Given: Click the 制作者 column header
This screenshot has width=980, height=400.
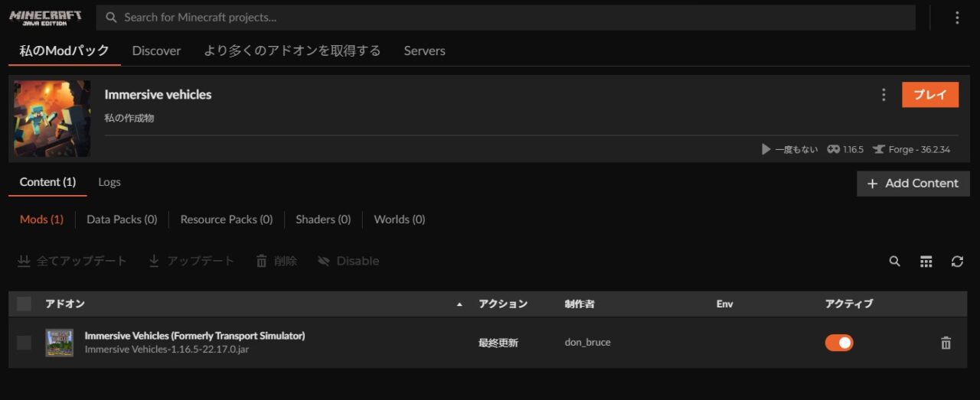Looking at the screenshot, I should (580, 304).
